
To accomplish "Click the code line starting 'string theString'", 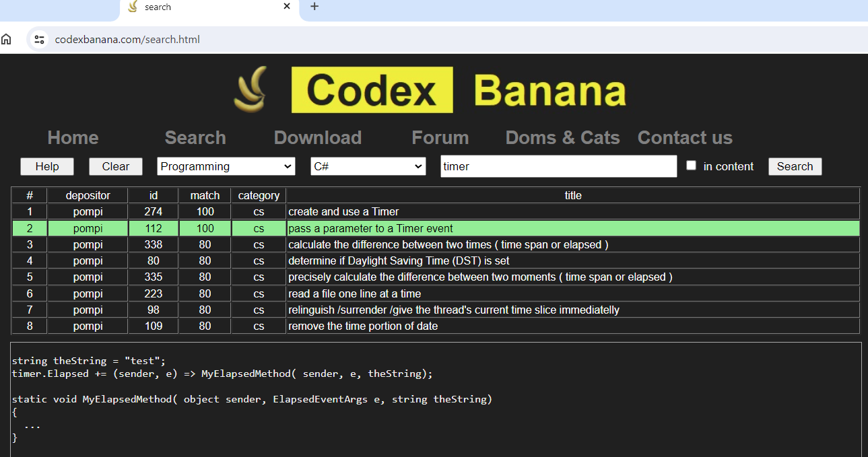I will 88,361.
